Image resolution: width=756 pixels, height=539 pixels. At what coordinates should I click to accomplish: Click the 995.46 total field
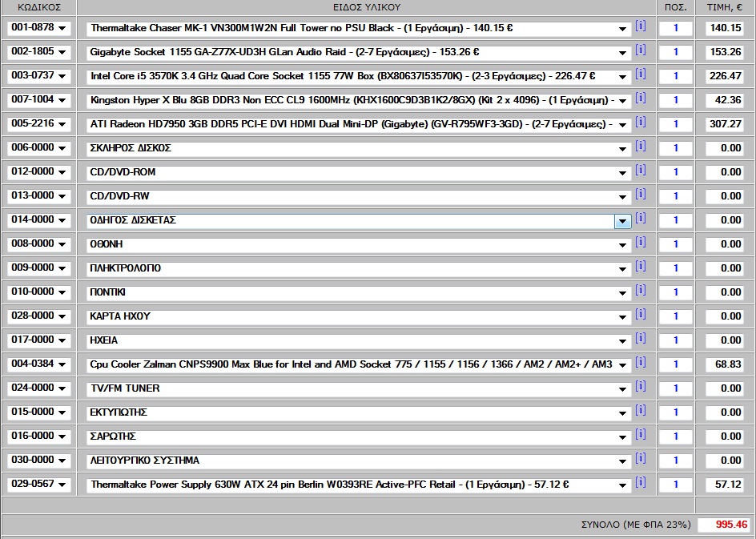(725, 525)
